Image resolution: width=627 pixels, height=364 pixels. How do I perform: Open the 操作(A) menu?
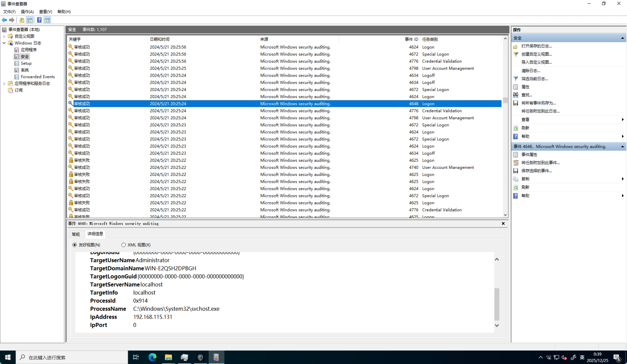click(27, 12)
